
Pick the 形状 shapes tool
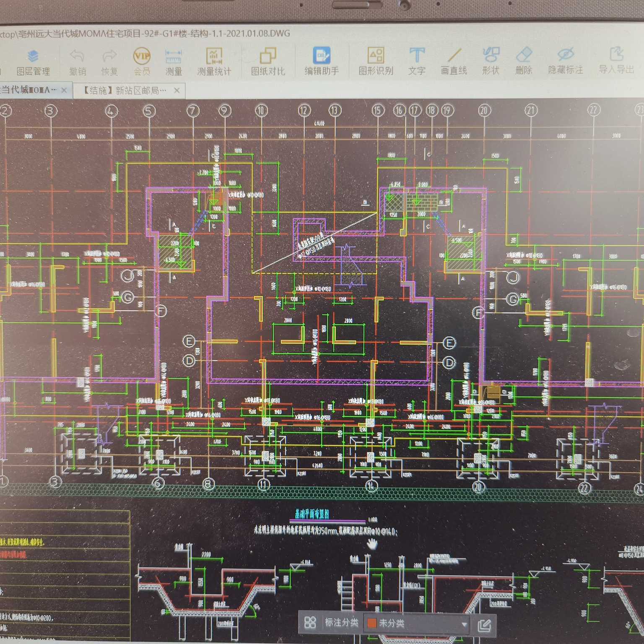coord(491,61)
